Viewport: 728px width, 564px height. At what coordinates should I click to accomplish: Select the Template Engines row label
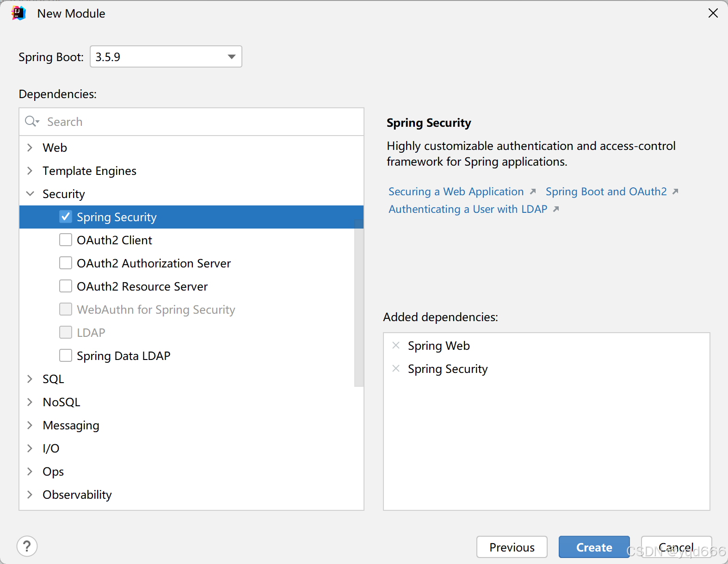click(x=89, y=171)
